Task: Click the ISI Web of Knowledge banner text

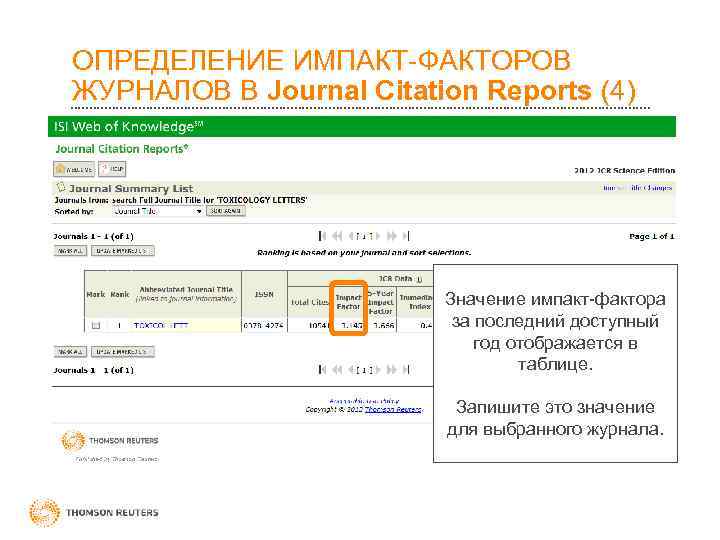Action: point(128,126)
